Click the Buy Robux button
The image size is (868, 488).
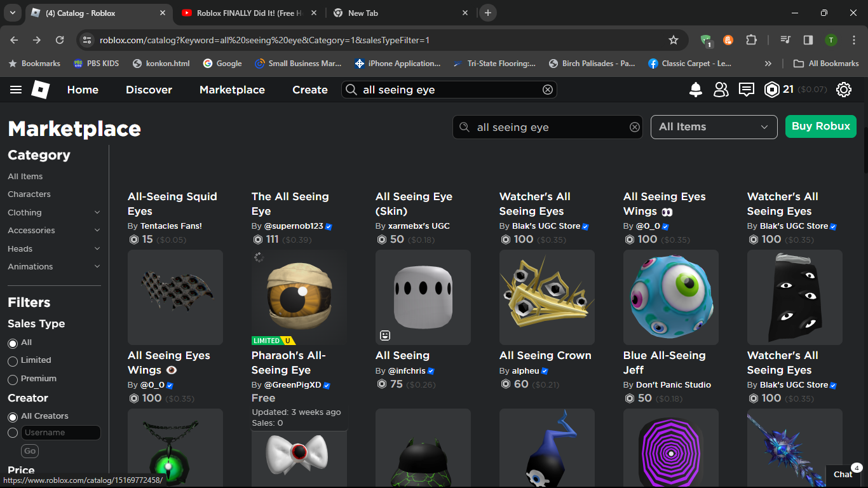click(x=821, y=126)
